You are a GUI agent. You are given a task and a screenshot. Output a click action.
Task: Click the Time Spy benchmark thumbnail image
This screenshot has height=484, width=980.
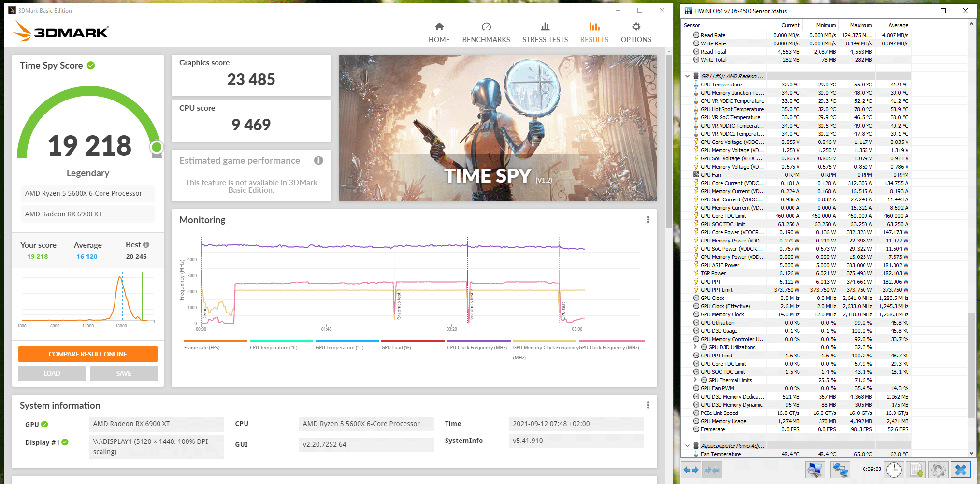click(x=498, y=128)
